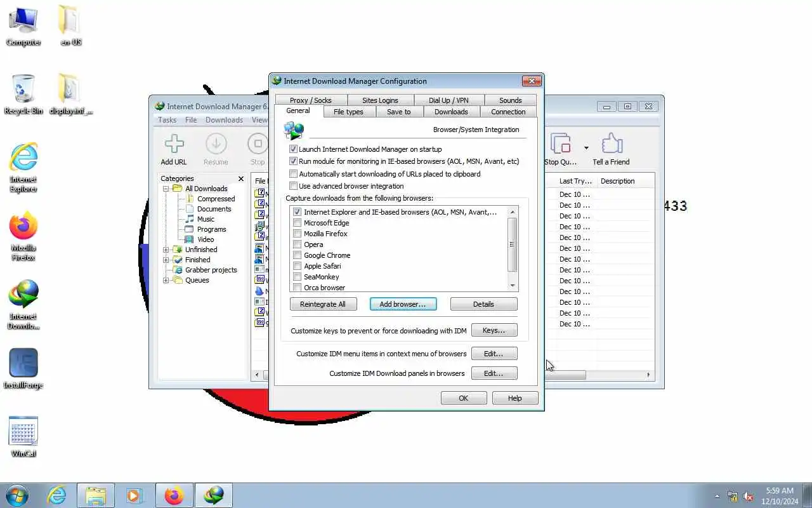Open the Stop Queue dropdown arrow

point(586,148)
